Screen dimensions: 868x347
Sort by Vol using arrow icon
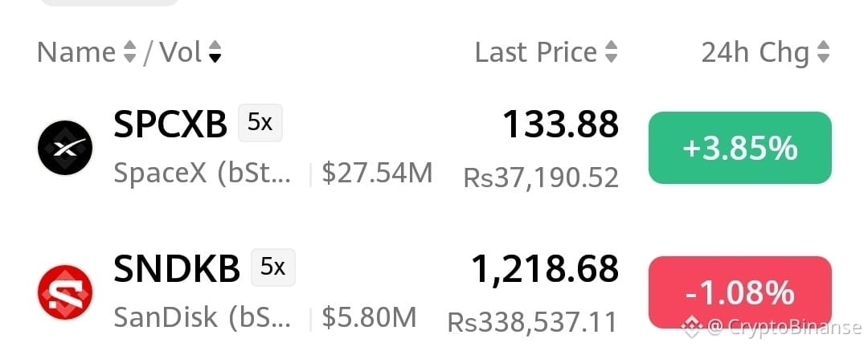pos(215,52)
